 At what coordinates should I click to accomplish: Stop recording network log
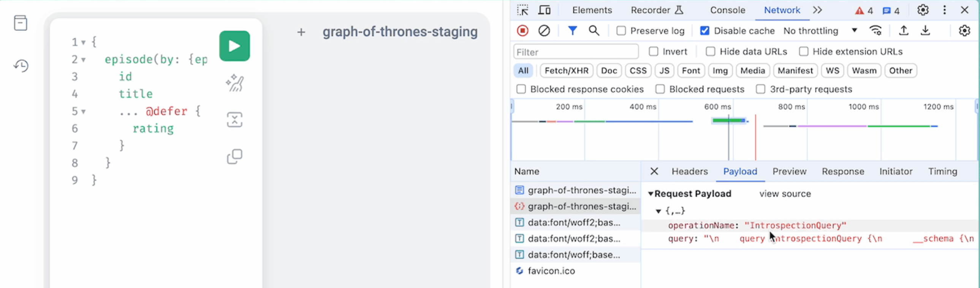[x=523, y=31]
